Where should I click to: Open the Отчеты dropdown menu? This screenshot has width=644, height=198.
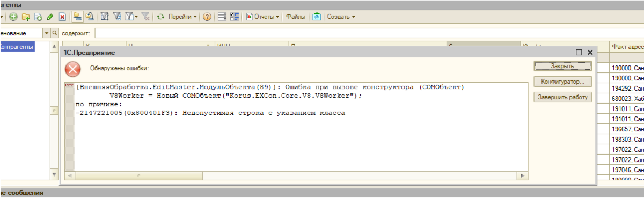[263, 17]
